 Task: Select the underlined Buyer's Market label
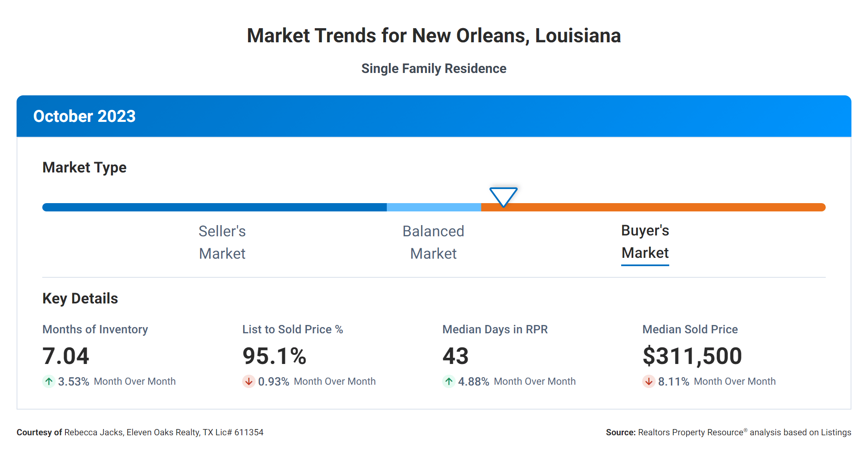(645, 242)
